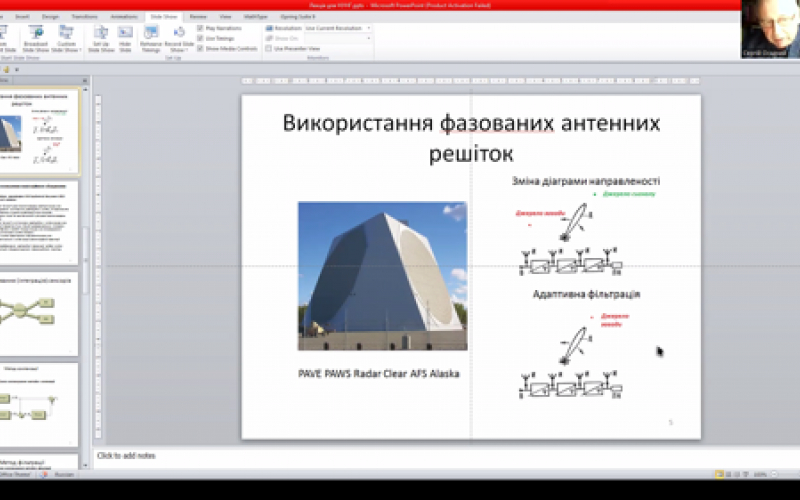Toggle the Show Media Controls checkbox
The image size is (800, 500).
[201, 48]
